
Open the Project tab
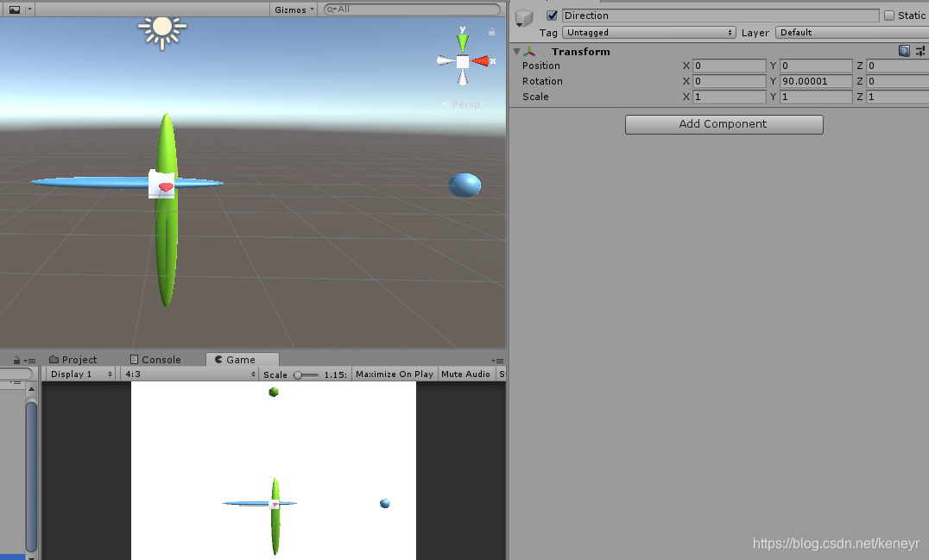[73, 359]
